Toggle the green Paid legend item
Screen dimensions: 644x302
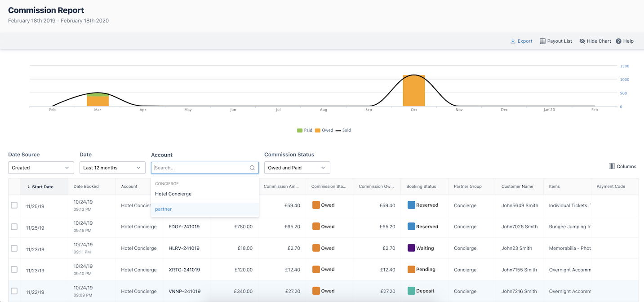(305, 130)
